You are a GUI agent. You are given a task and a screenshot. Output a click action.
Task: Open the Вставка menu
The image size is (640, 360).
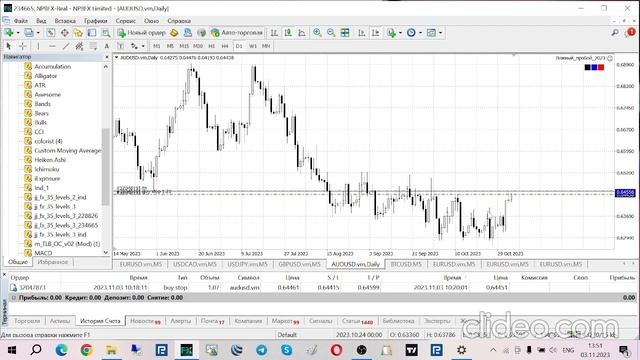[65, 21]
